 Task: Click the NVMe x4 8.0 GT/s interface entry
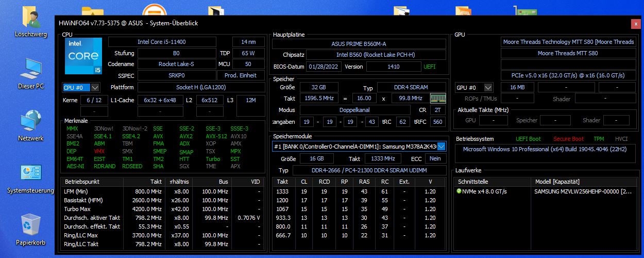tap(484, 191)
